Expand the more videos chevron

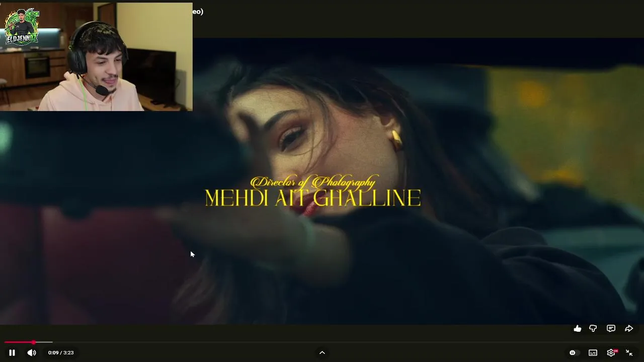(x=322, y=352)
